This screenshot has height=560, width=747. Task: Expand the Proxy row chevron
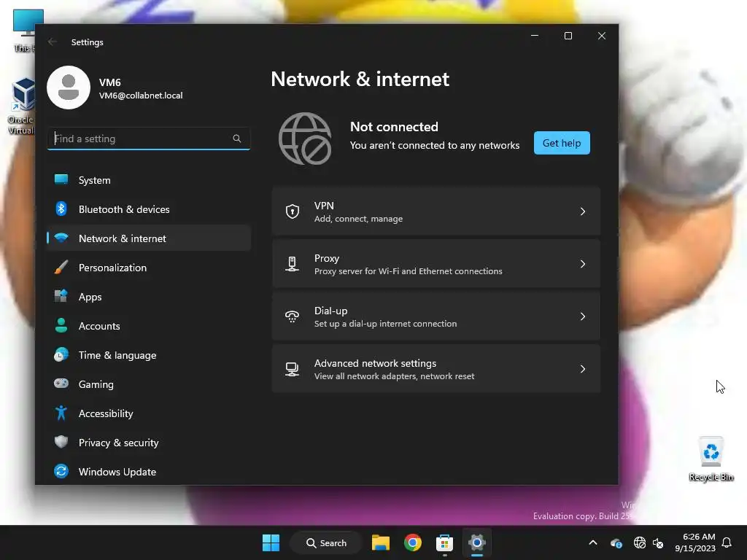(582, 264)
